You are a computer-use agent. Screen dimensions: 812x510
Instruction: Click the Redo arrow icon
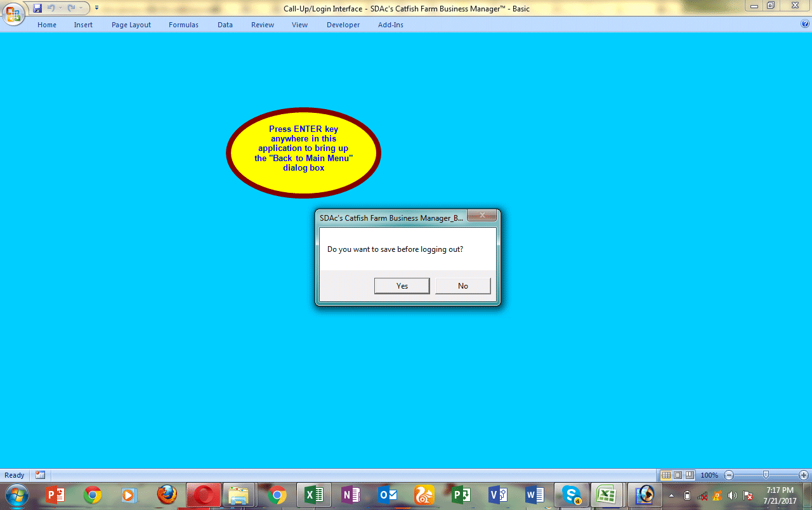[x=71, y=8]
